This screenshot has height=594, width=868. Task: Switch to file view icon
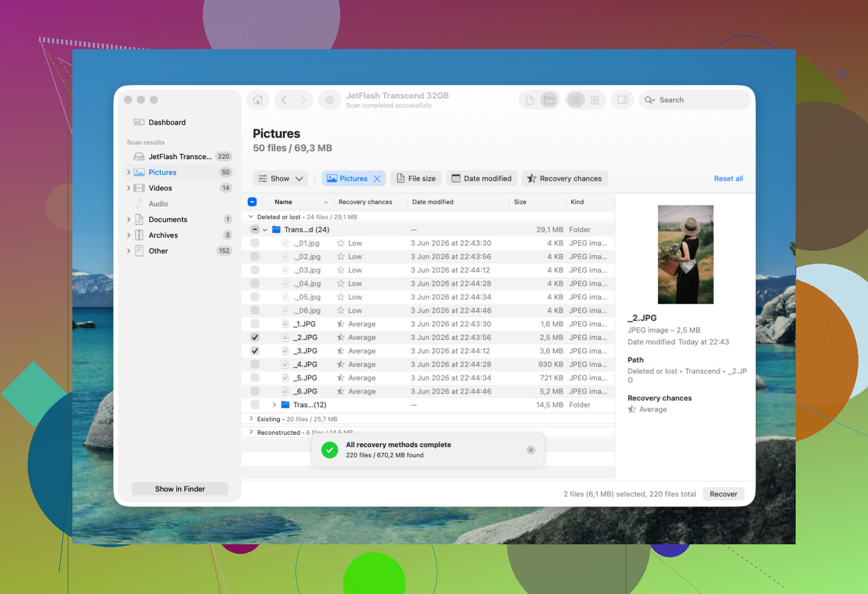coord(530,100)
